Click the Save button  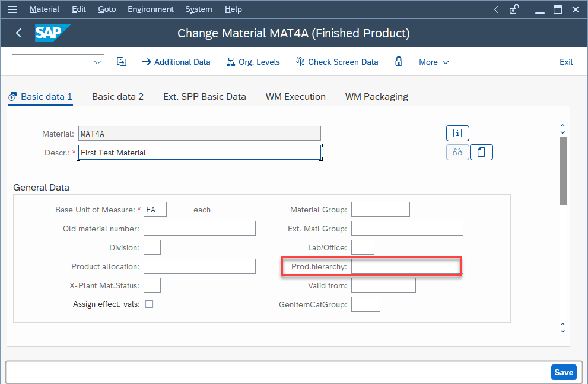tap(563, 372)
